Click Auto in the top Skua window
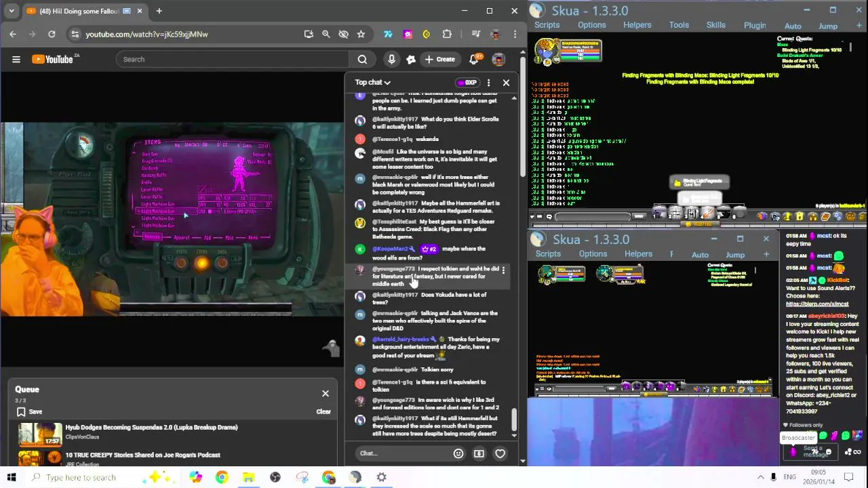 [793, 26]
